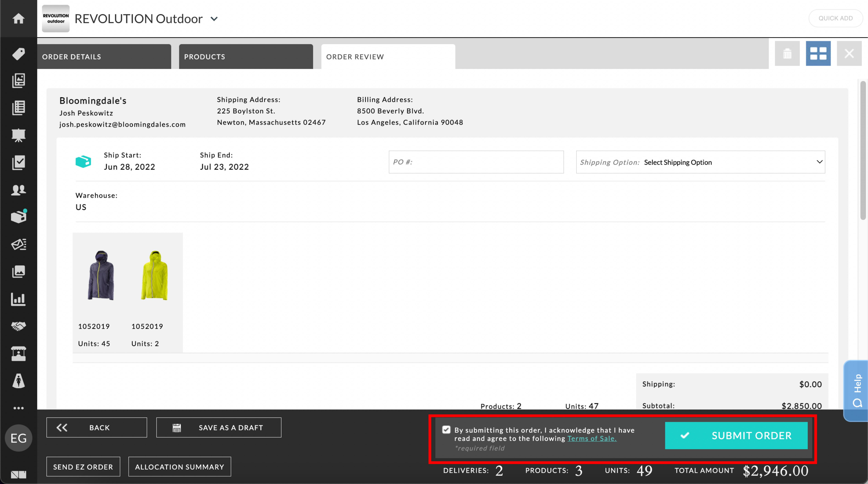Viewport: 868px width, 484px height.
Task: Click the josh.peskowitz@bloomingdales.com email text
Action: click(x=123, y=124)
